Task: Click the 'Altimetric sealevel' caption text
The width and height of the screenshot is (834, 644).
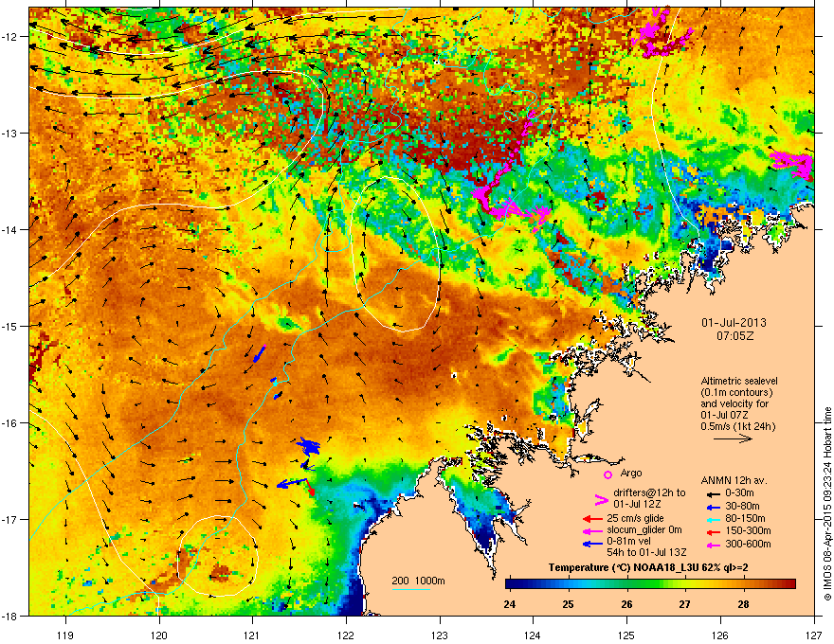Action: click(739, 381)
